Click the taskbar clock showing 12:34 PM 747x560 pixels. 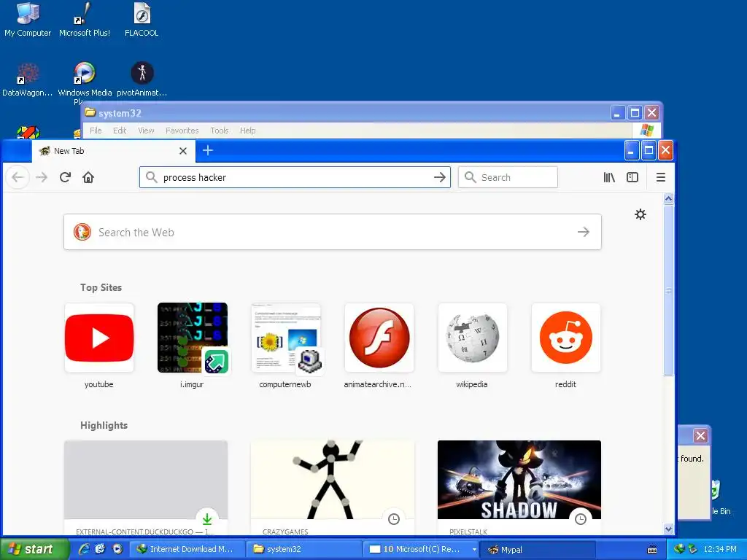(720, 549)
